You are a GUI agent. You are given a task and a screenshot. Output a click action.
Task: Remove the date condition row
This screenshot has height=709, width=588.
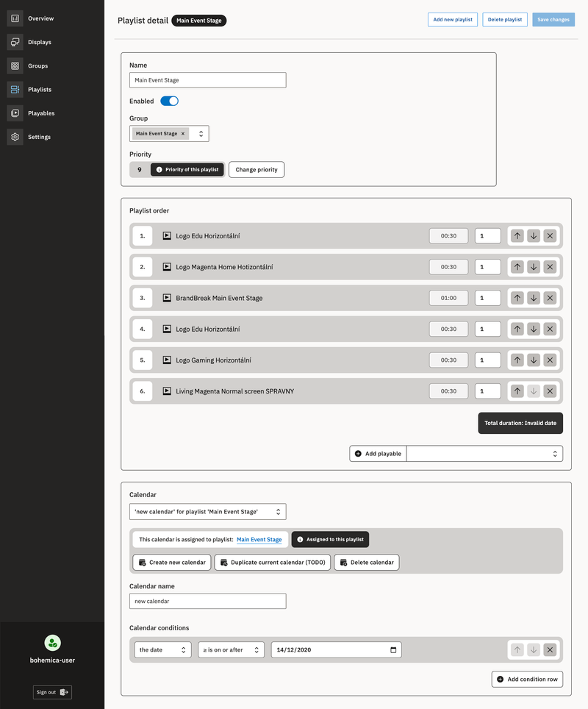(550, 649)
